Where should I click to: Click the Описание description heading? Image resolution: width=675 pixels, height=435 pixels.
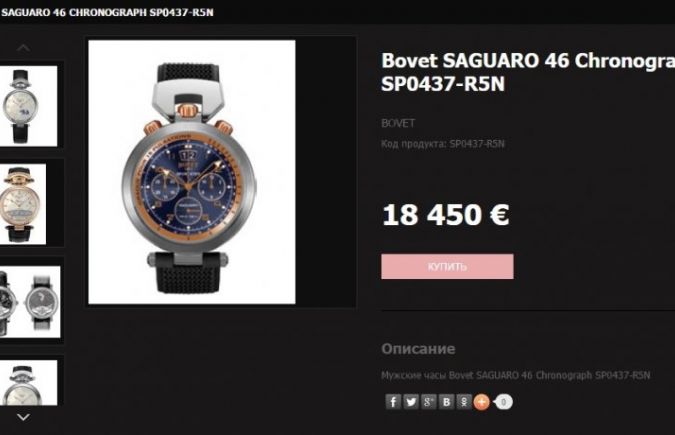[418, 348]
